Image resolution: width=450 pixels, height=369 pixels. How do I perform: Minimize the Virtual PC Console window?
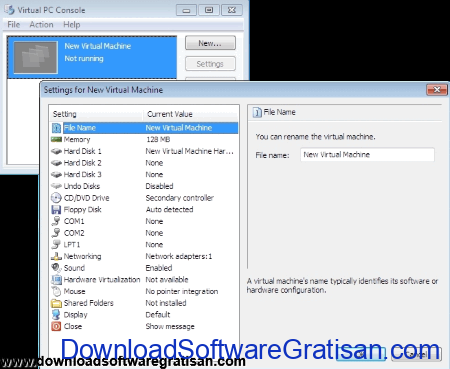[186, 10]
